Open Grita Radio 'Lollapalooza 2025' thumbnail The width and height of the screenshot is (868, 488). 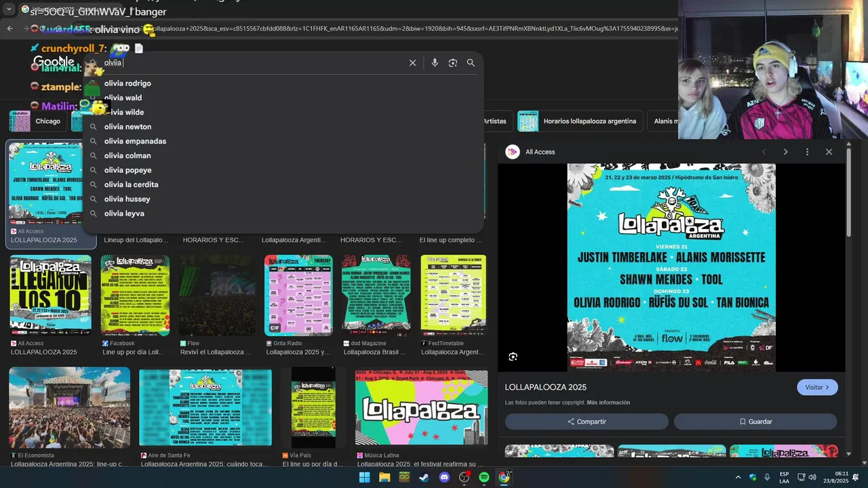[x=298, y=295]
